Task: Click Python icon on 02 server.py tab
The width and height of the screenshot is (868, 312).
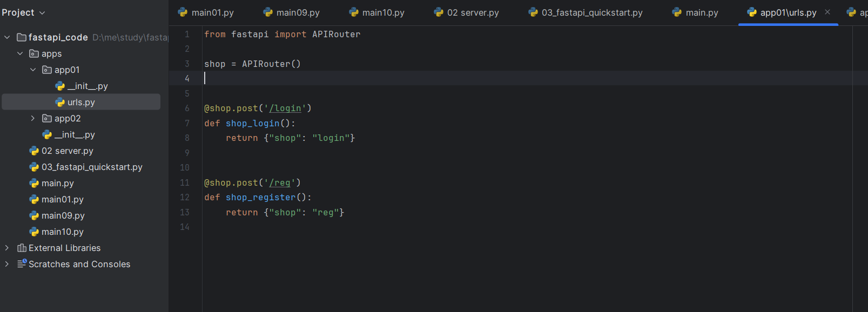Action: coord(438,12)
